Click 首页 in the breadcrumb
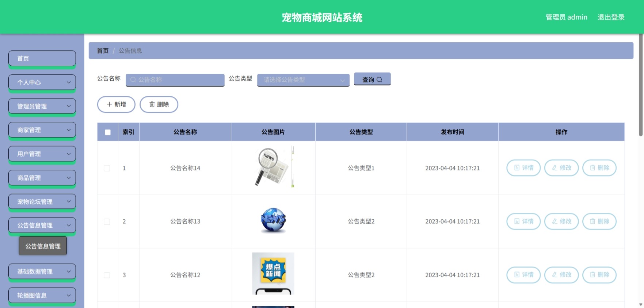This screenshot has width=644, height=308. pyautogui.click(x=103, y=51)
